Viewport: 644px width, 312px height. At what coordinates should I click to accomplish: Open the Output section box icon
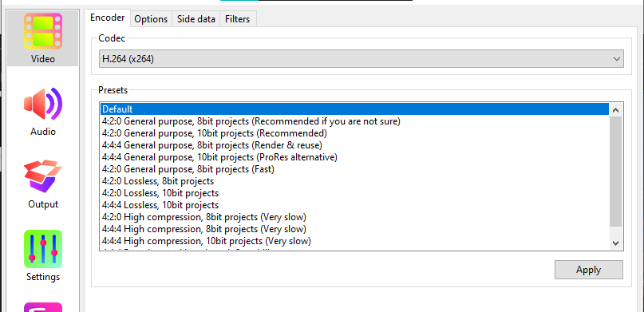click(x=43, y=176)
